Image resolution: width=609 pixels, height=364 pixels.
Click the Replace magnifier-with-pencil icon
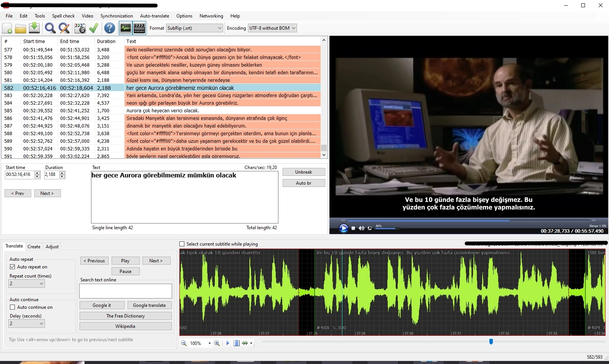click(x=64, y=28)
